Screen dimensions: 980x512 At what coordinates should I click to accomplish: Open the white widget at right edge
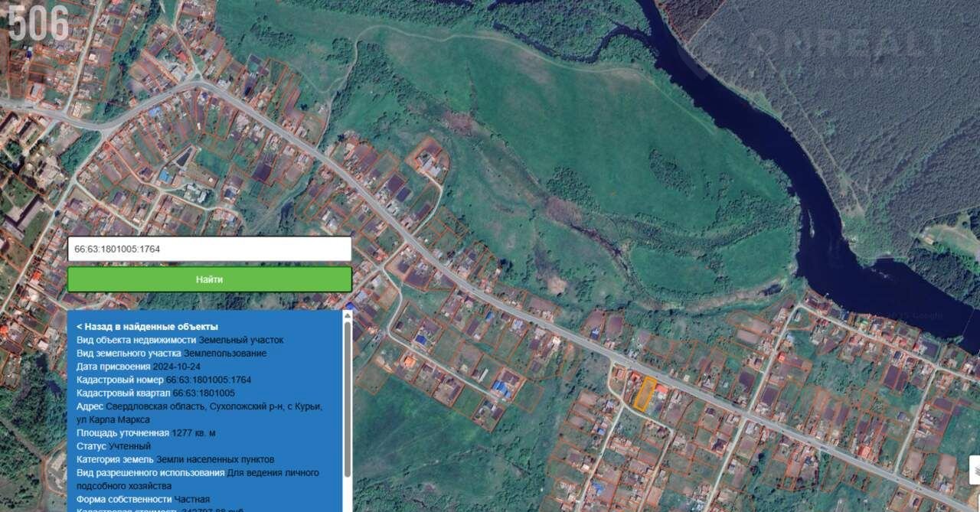[975, 470]
